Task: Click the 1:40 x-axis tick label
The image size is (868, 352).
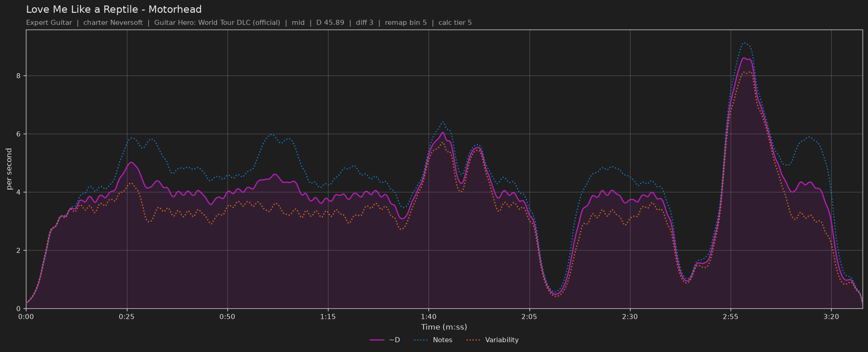Action: [x=429, y=317]
